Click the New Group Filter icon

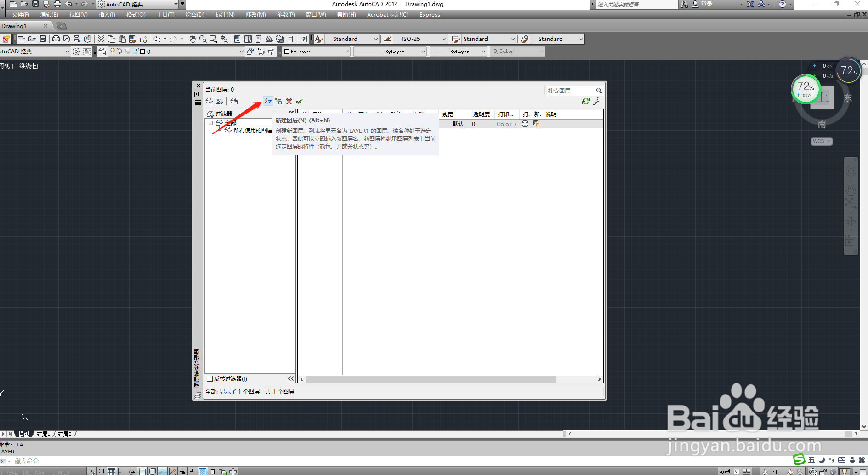(x=220, y=101)
